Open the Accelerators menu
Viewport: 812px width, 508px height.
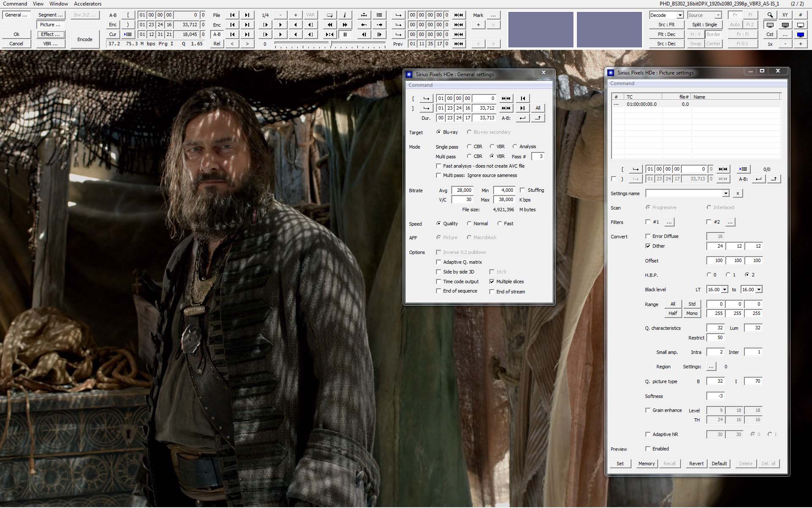pos(88,4)
